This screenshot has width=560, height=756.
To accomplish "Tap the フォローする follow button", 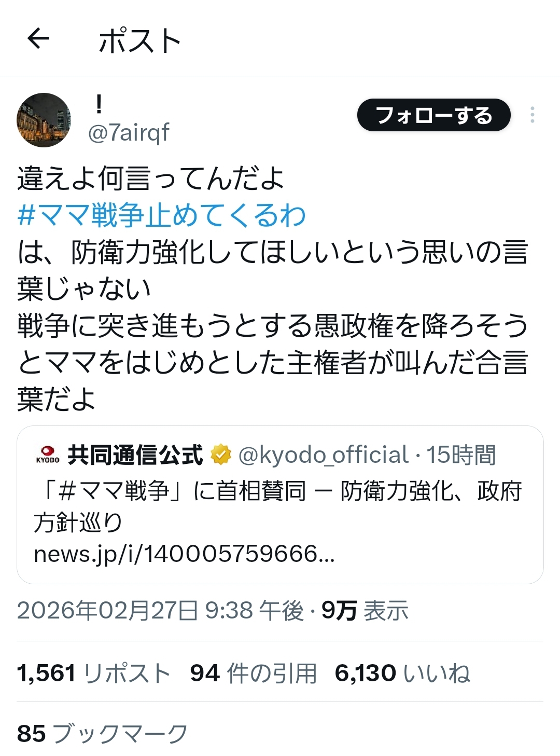I will (x=434, y=115).
